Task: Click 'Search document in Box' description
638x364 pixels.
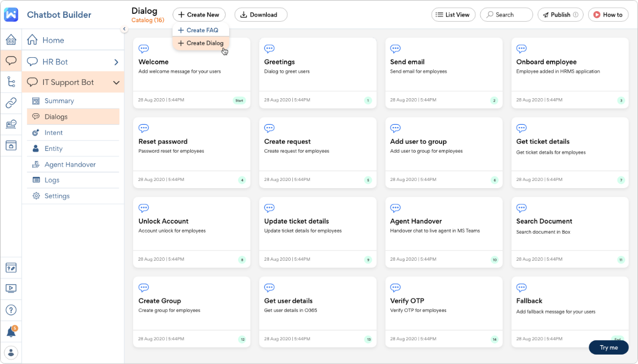Action: tap(543, 232)
